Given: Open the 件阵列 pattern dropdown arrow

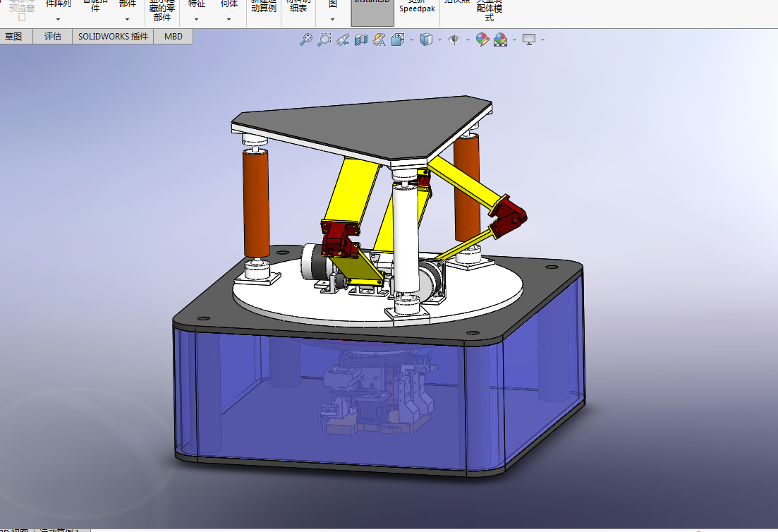Looking at the screenshot, I should (58, 19).
